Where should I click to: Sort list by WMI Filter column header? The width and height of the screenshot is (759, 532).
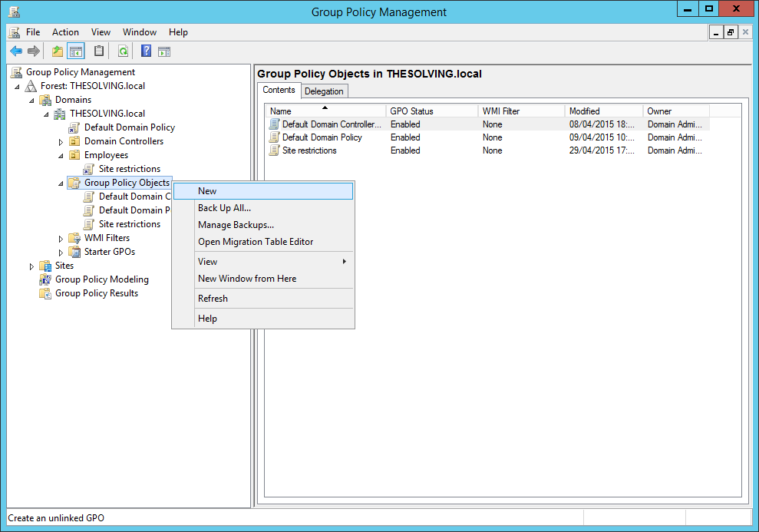[x=521, y=111]
